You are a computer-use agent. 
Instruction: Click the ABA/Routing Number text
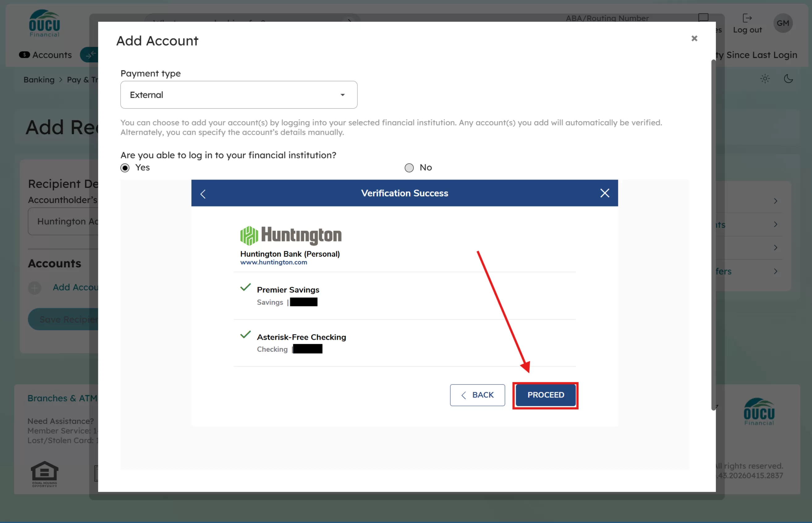click(607, 18)
